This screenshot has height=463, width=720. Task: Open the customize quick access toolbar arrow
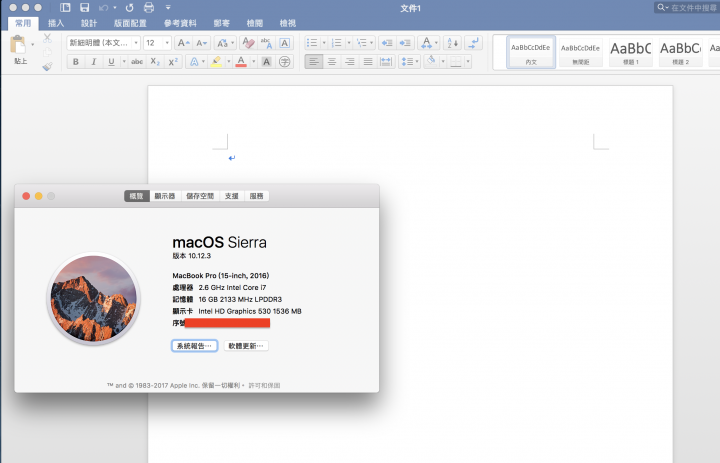(x=168, y=7)
